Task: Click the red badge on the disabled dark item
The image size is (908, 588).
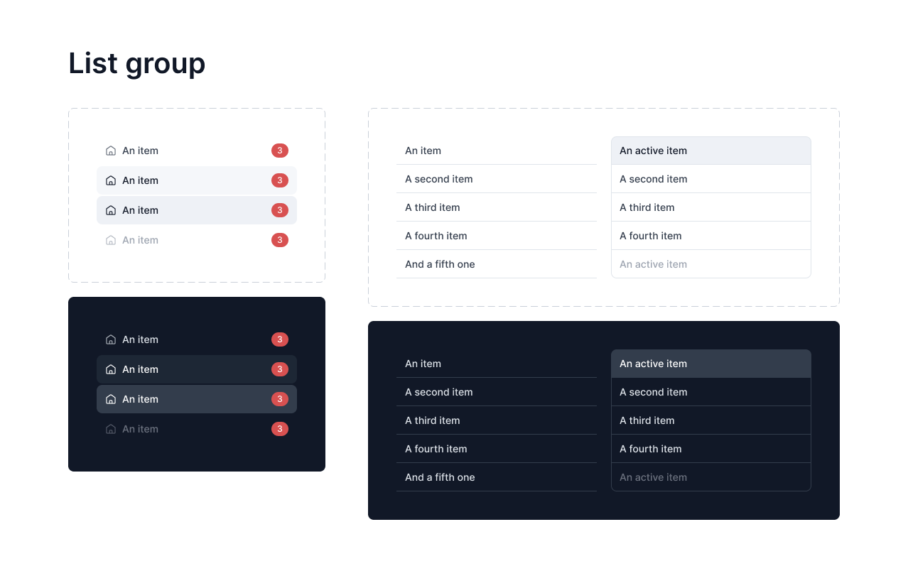Action: pyautogui.click(x=280, y=429)
